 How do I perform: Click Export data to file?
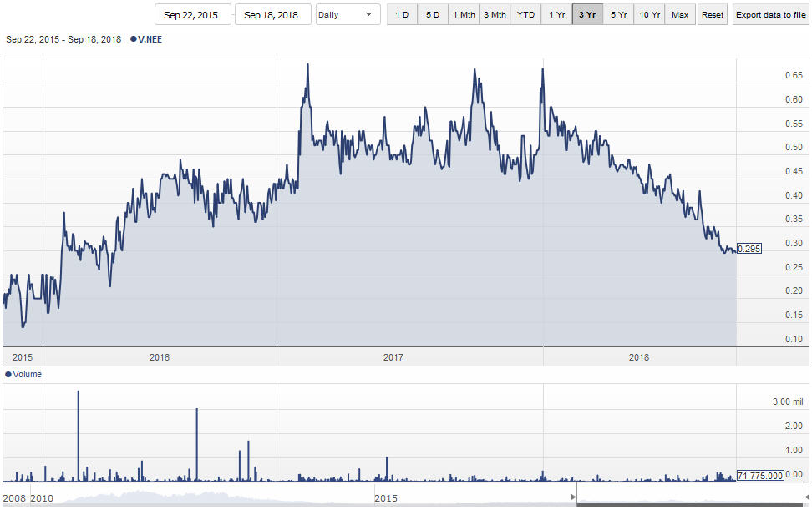[769, 14]
